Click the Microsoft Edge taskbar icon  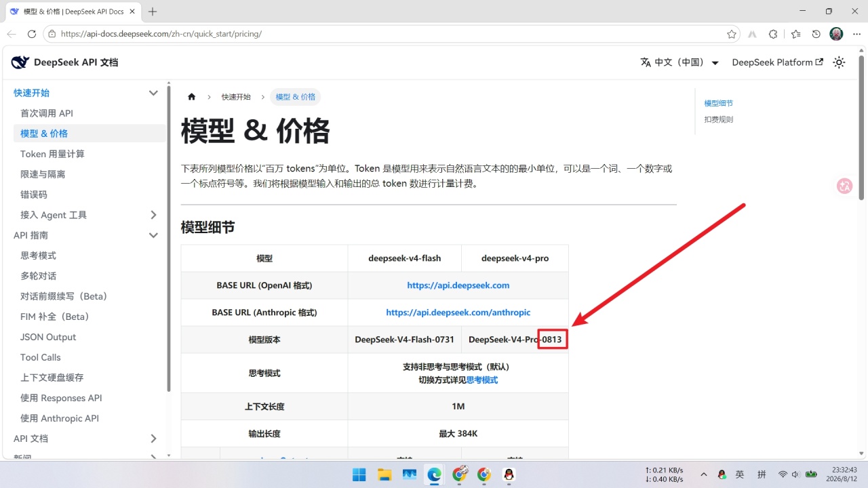(x=434, y=474)
